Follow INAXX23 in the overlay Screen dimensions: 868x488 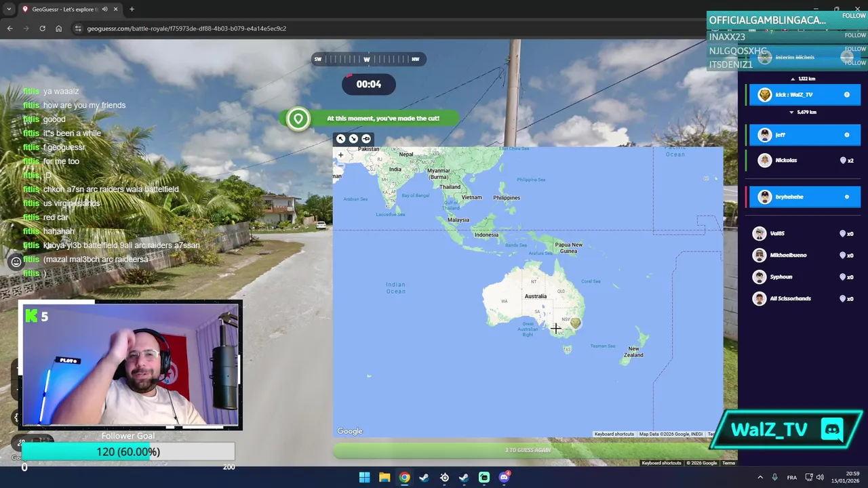point(855,35)
